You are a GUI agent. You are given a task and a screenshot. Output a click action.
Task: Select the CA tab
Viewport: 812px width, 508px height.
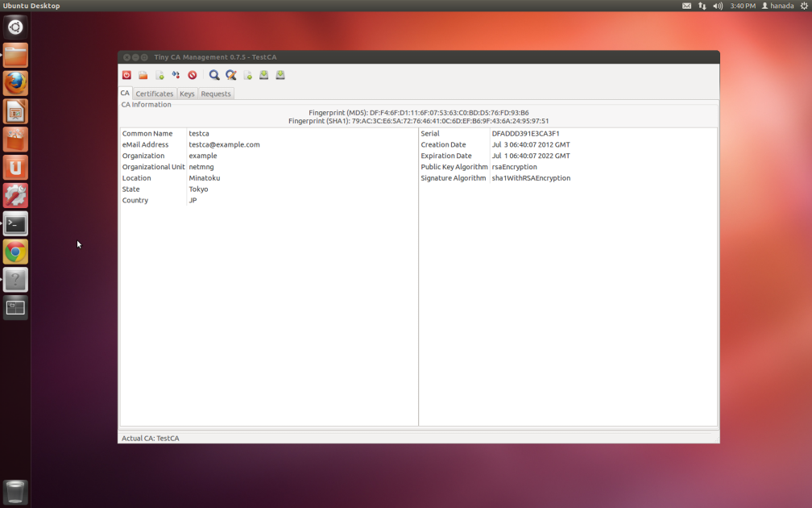pyautogui.click(x=125, y=94)
